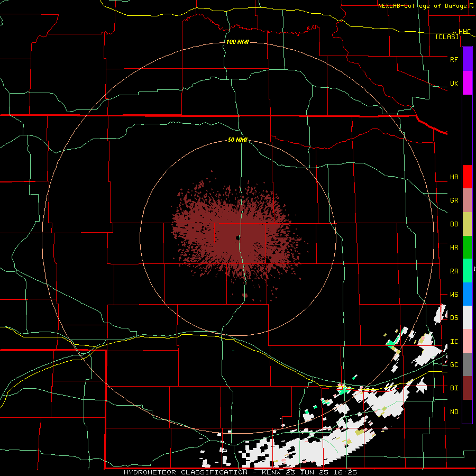Click the 50 NMI range ring label

click(237, 140)
